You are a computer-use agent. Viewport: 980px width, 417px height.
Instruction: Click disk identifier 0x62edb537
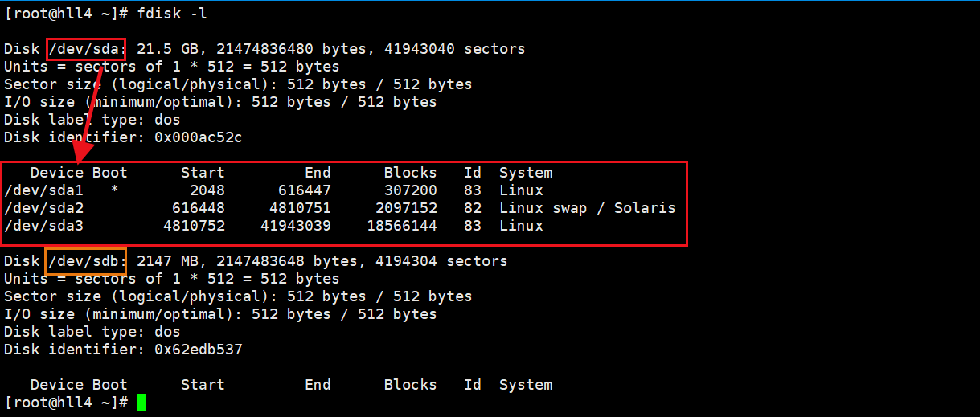point(198,350)
